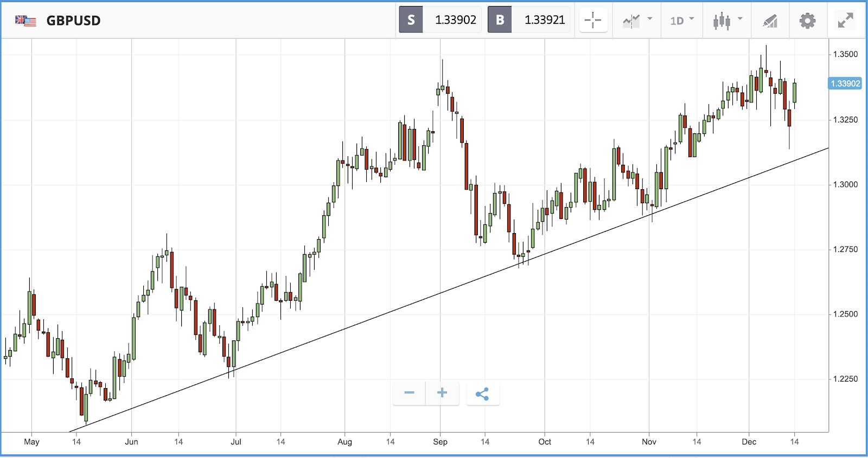Click the GBPUSD instrument name
This screenshot has width=868, height=458.
(x=73, y=21)
